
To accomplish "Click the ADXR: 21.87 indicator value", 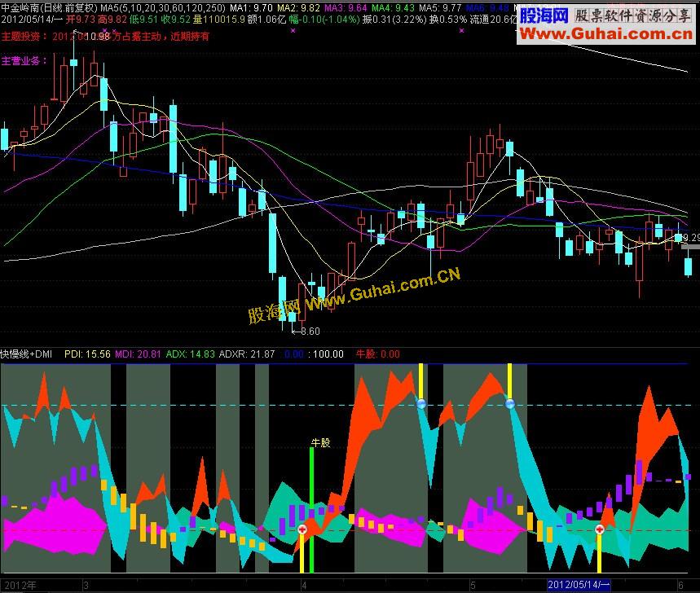I will pos(247,354).
